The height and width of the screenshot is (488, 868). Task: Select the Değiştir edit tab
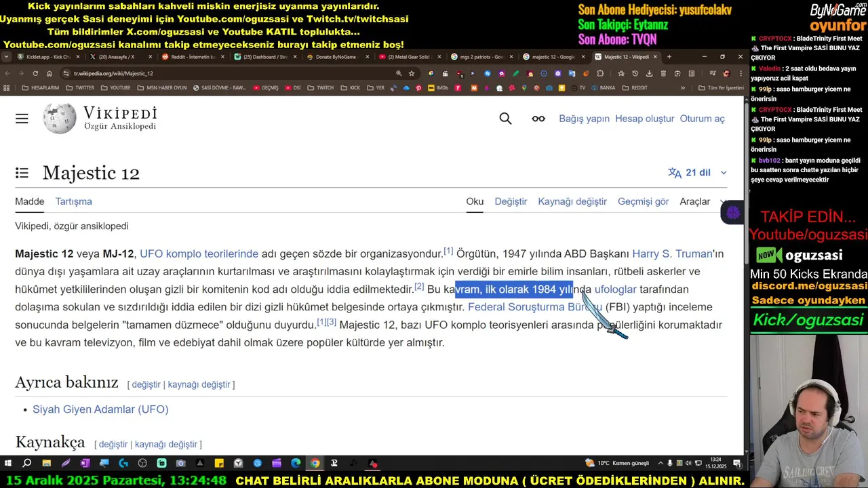(x=511, y=201)
